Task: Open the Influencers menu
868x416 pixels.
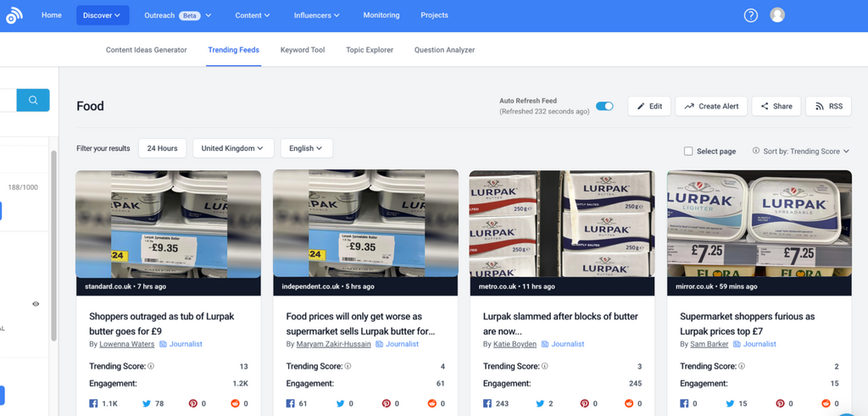Action: [x=316, y=15]
